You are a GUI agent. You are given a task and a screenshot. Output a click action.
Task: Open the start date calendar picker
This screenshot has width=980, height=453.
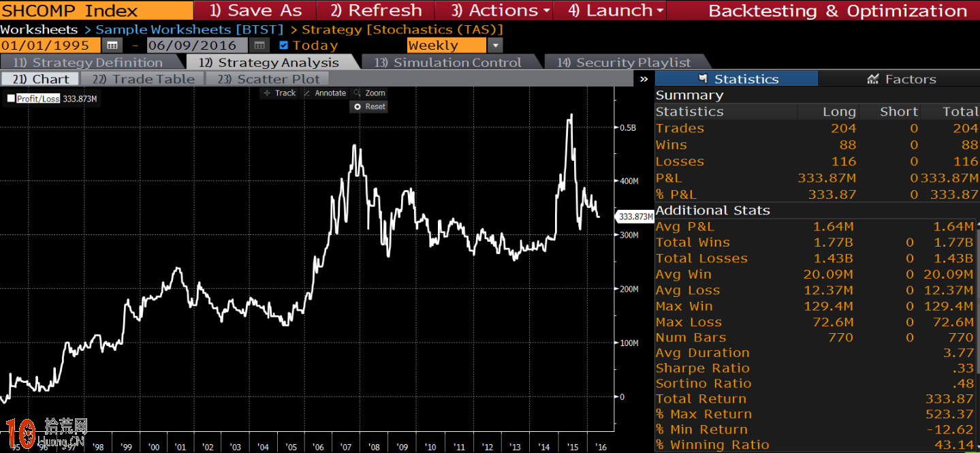pos(112,46)
